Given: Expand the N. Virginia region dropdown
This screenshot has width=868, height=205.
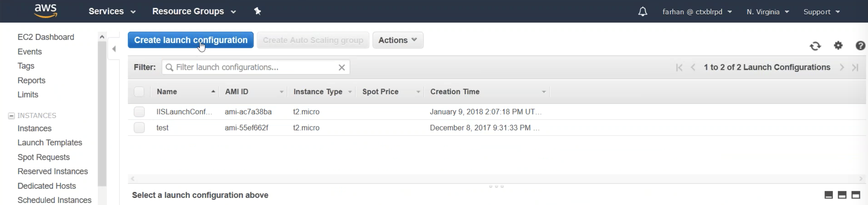Looking at the screenshot, I should (768, 12).
